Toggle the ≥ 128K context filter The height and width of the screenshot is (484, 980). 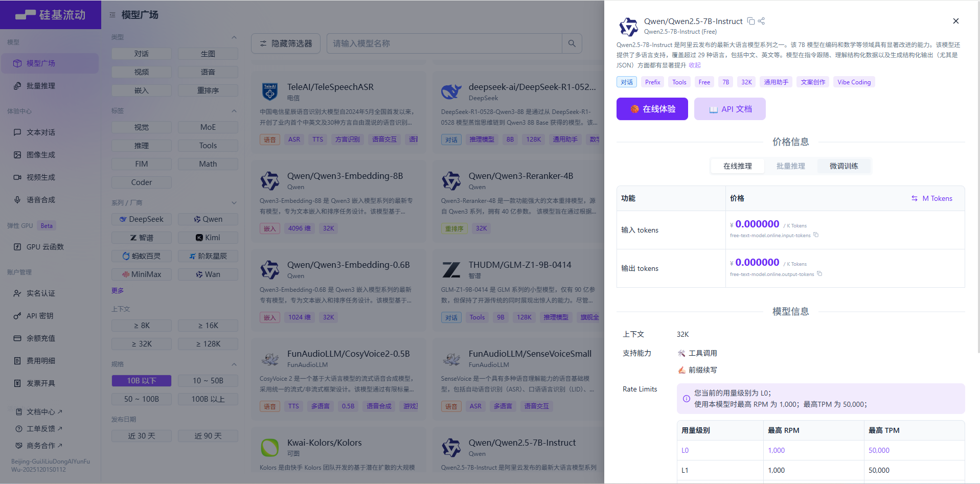tap(208, 344)
